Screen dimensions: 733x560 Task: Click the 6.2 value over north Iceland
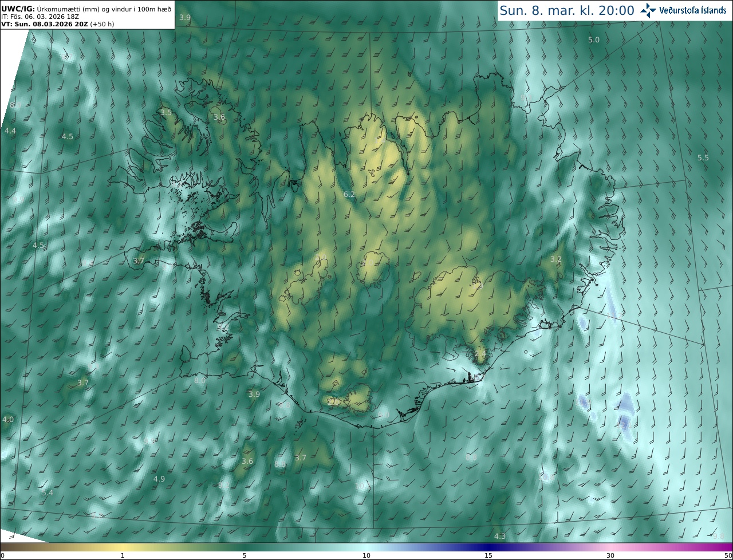(349, 195)
